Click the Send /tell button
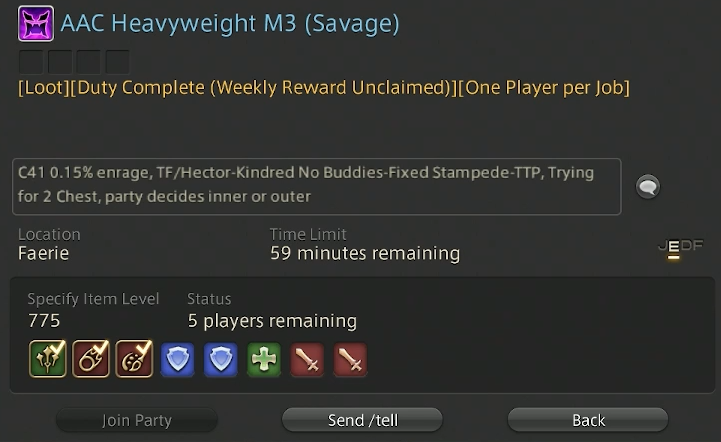Screen dimensions: 721x442 362,420
